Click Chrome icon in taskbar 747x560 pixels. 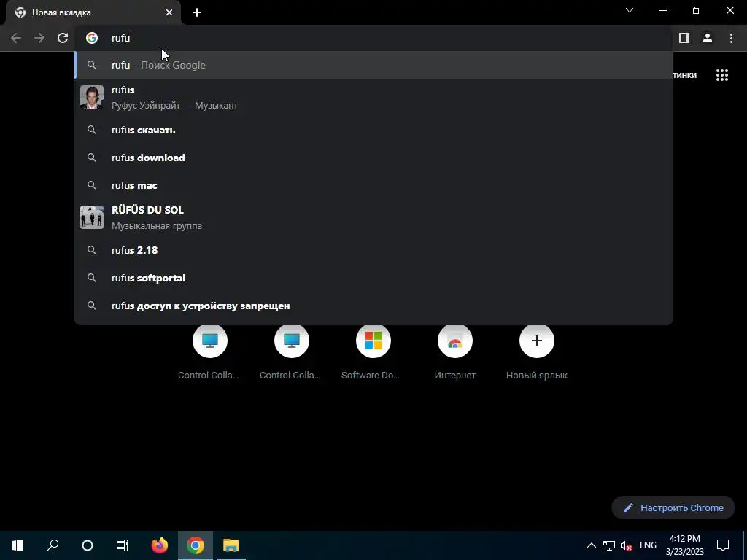click(196, 545)
